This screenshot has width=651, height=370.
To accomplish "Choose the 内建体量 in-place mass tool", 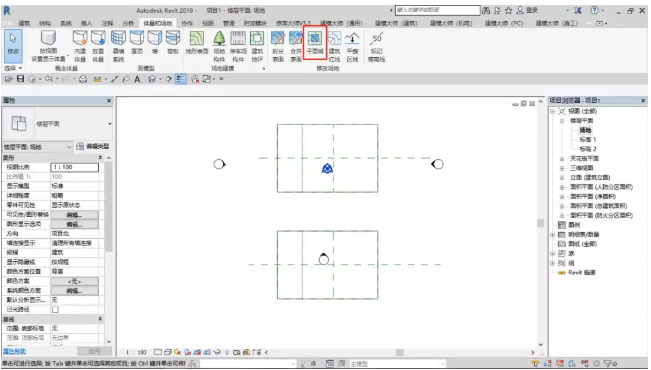I will (x=80, y=46).
